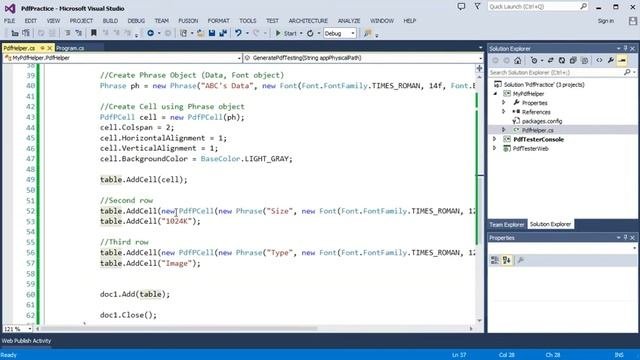This screenshot has width=640, height=360.
Task: Open the EDIT menu
Action: click(x=31, y=21)
